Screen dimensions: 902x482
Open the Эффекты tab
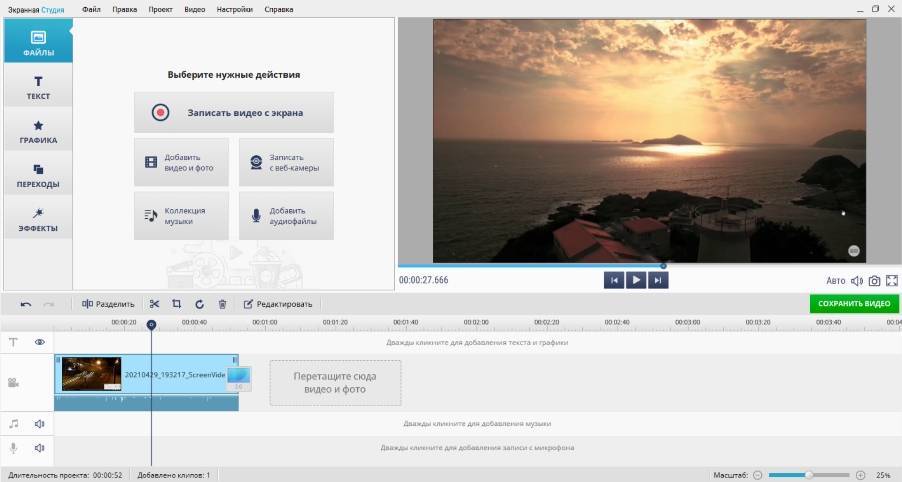pos(37,219)
